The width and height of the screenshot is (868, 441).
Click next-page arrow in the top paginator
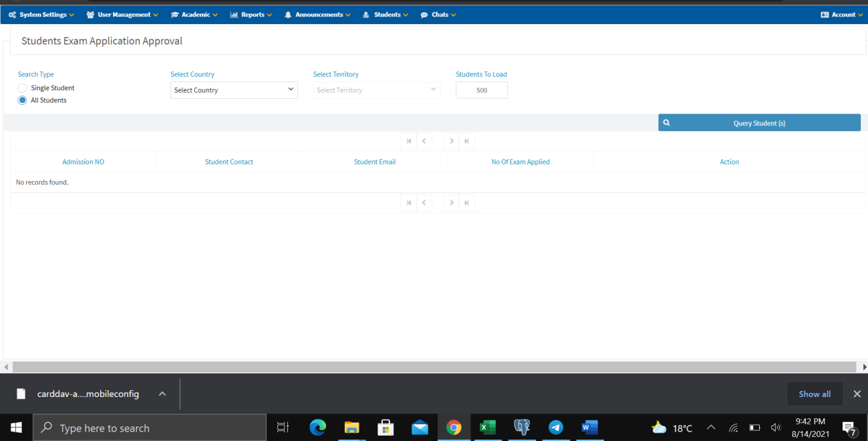point(452,141)
